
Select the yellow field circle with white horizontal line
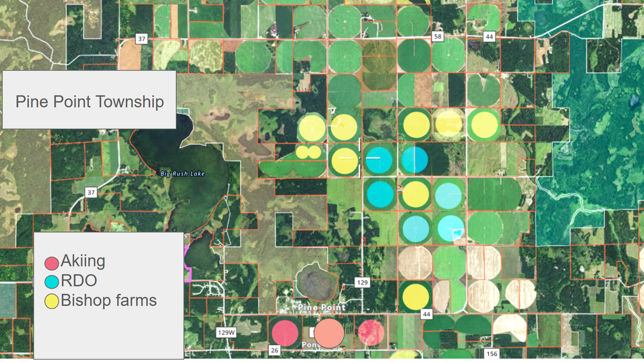coord(345,161)
